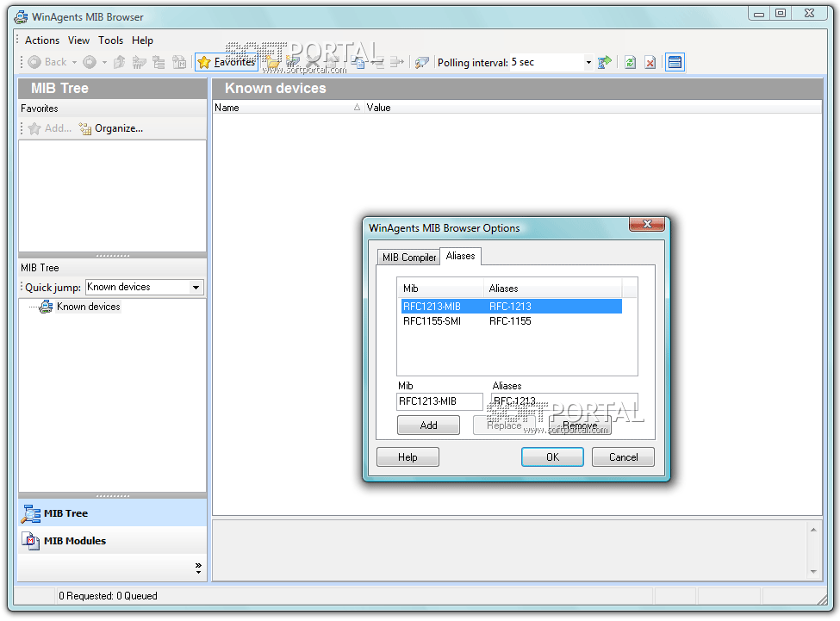Open the Forward history dropdown arrow

104,63
